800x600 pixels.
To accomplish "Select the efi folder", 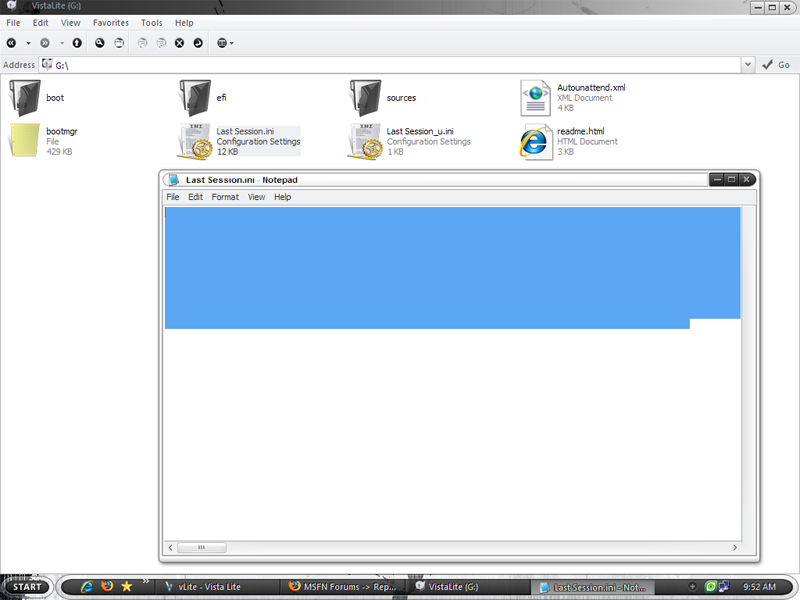I will 203,97.
